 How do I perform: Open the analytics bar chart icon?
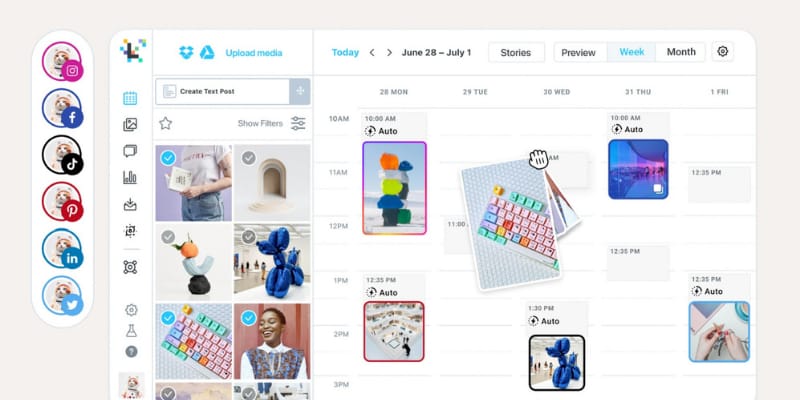130,177
